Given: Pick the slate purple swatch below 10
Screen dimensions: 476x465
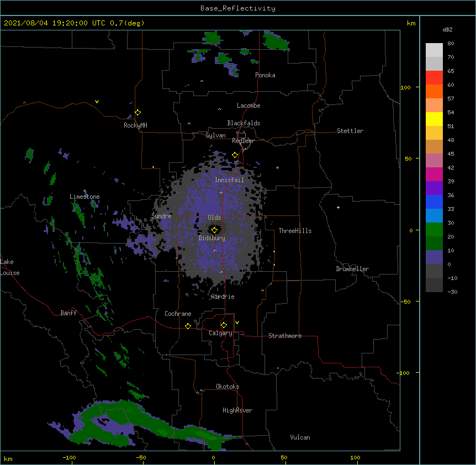Looking at the screenshot, I should point(434,257).
